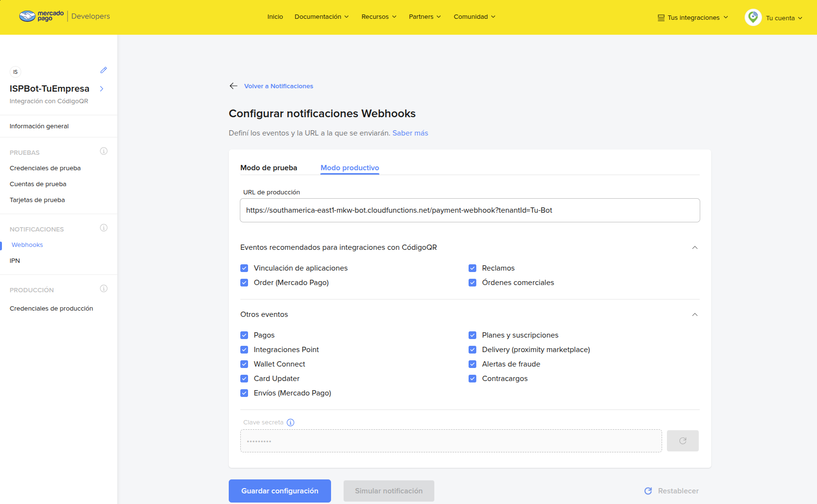This screenshot has width=817, height=504.
Task: Click the Mercado Pago logo
Action: 42,16
